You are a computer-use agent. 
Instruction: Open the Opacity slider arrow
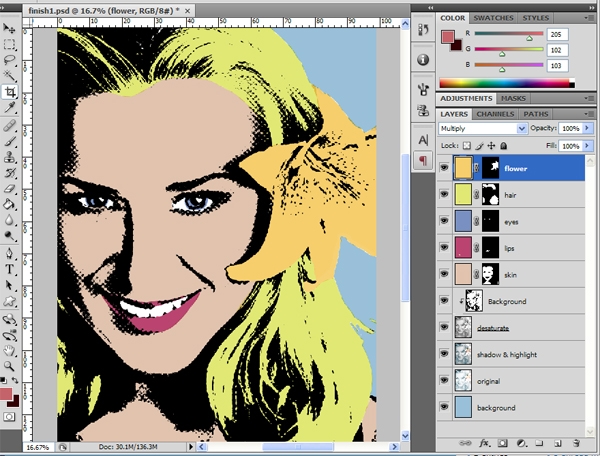tap(587, 129)
